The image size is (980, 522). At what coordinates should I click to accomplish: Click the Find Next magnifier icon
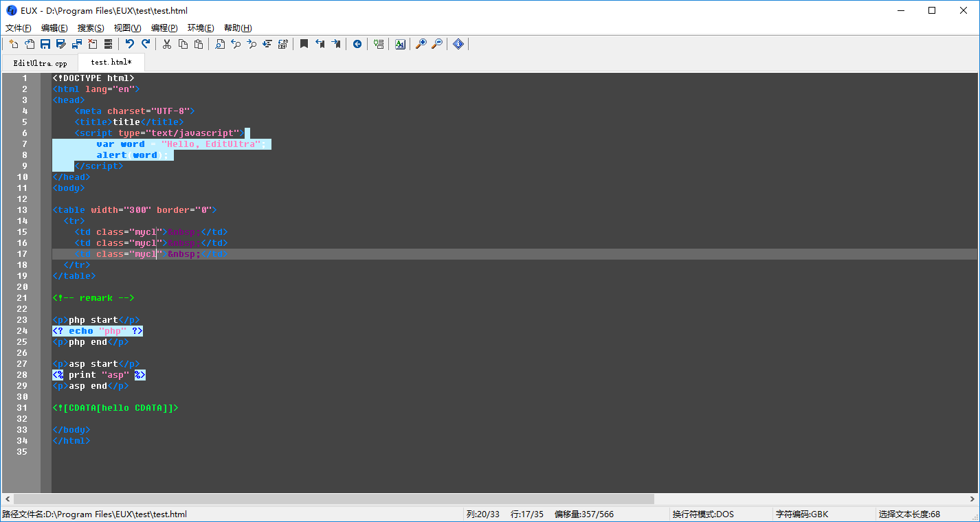252,44
